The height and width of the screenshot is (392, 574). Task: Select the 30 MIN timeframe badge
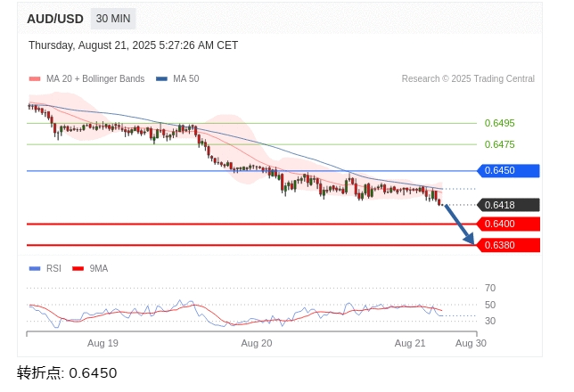(113, 19)
